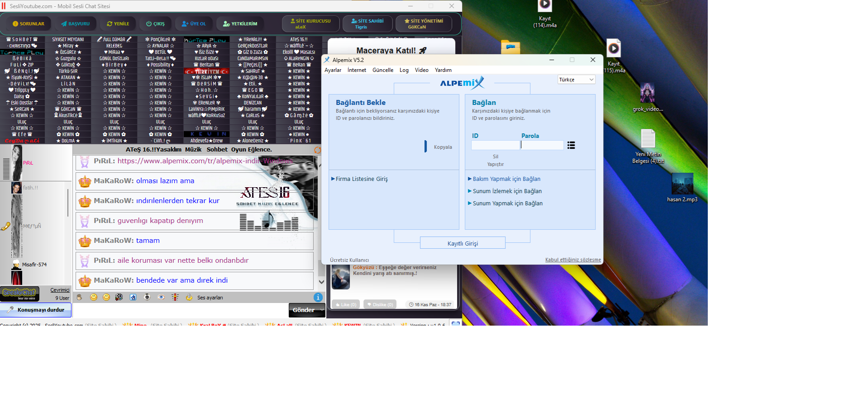Open the Video menu in Alpemix
This screenshot has width=868, height=393.
(421, 70)
